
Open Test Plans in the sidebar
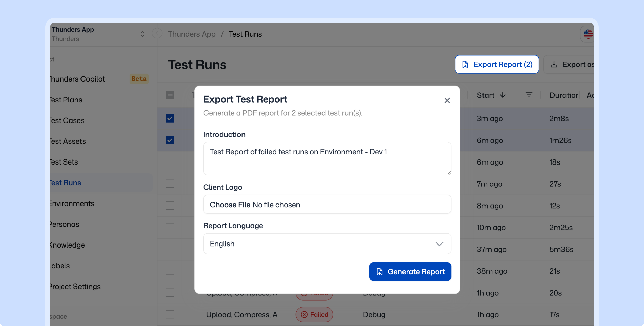[66, 100]
